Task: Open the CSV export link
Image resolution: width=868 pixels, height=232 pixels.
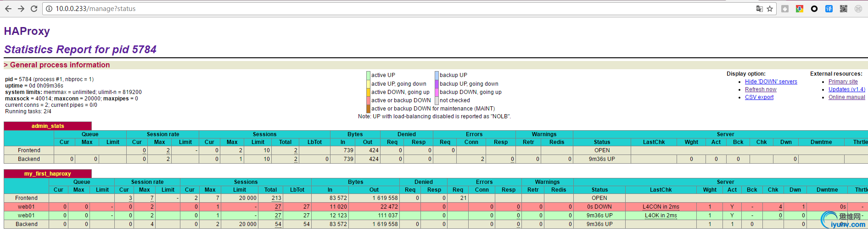Action: tap(759, 97)
